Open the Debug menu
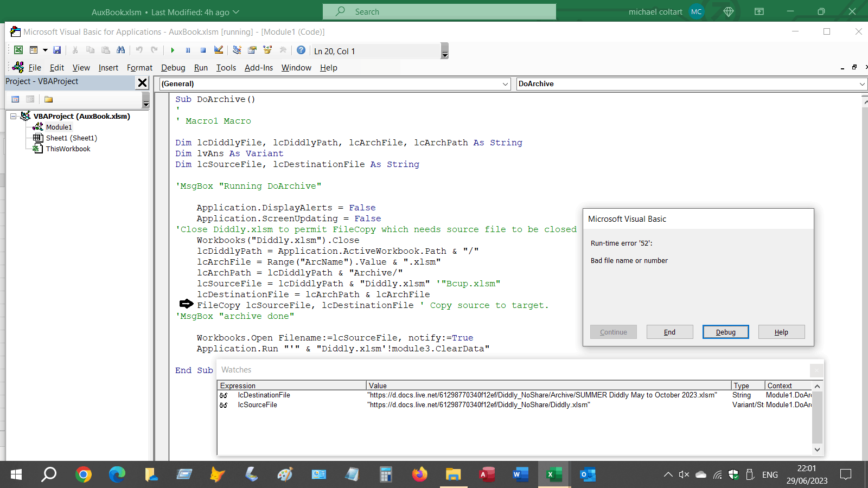Screen dimensions: 868x488 [x=173, y=67]
